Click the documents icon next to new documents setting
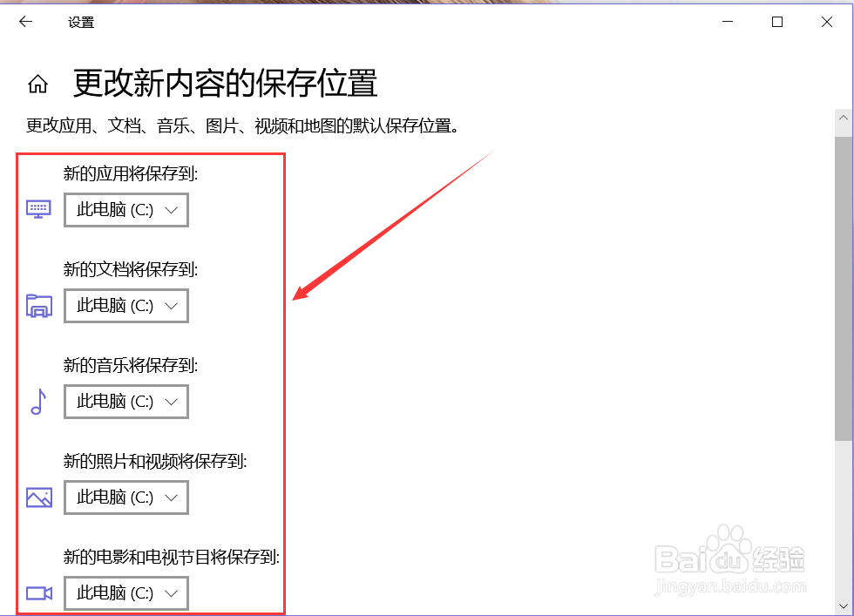 pos(37,305)
